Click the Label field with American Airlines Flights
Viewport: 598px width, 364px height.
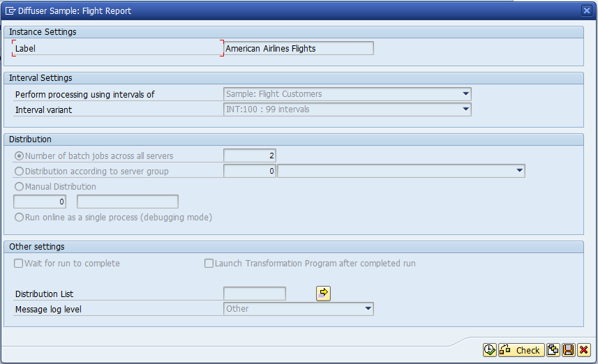[x=299, y=49]
